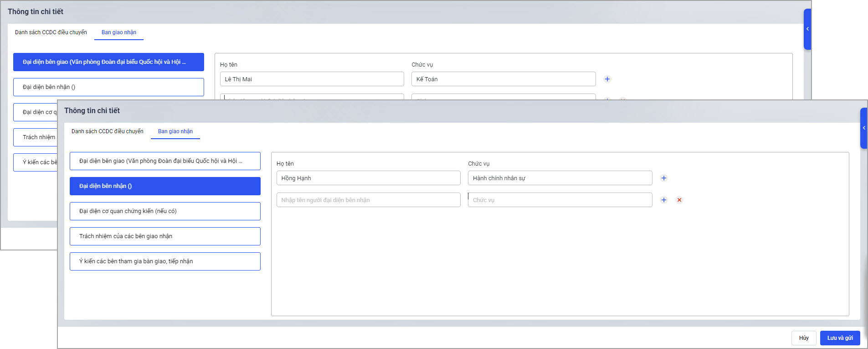Select Ban giao nhận tab in back window
The width and height of the screenshot is (868, 349).
118,32
